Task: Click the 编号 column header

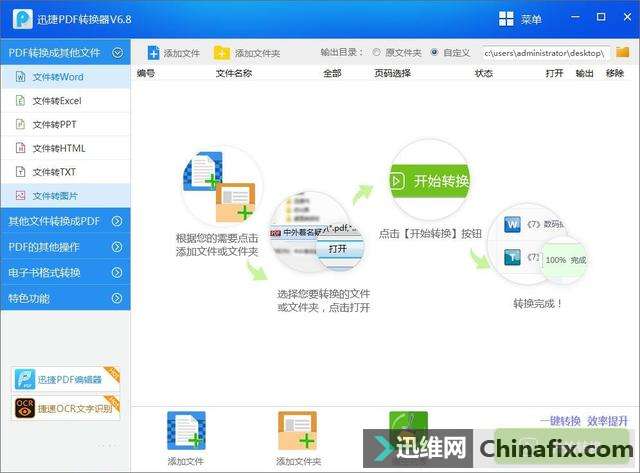Action: click(146, 73)
